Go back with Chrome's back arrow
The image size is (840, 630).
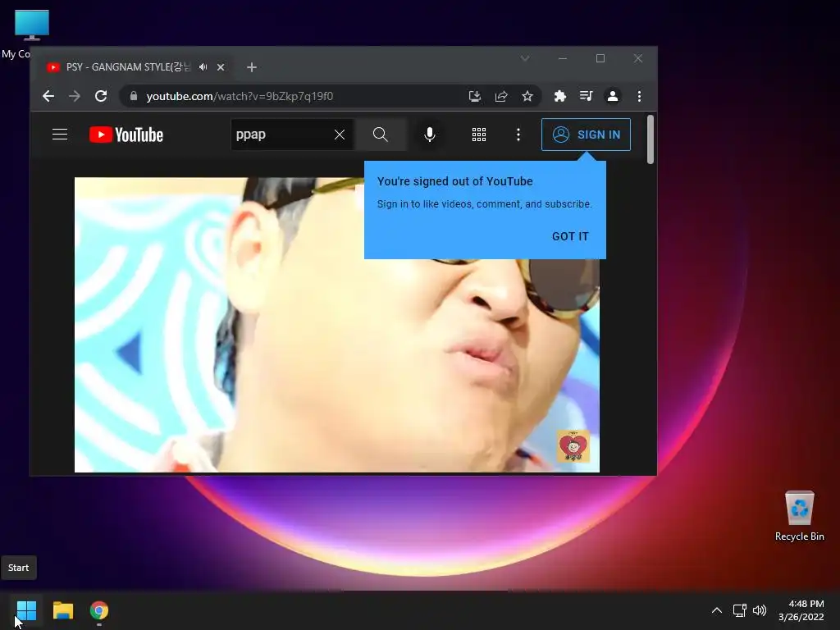click(x=48, y=96)
